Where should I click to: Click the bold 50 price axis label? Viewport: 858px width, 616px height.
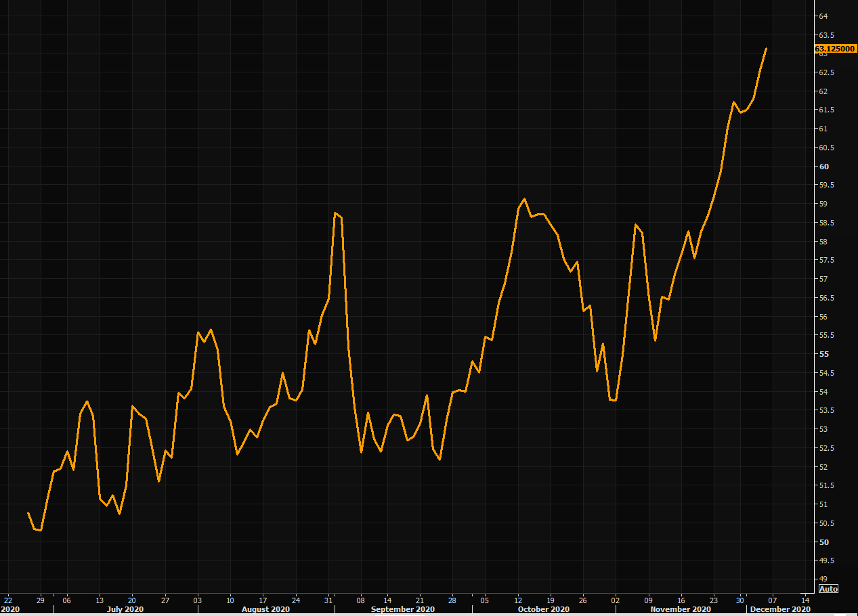pyautogui.click(x=823, y=542)
